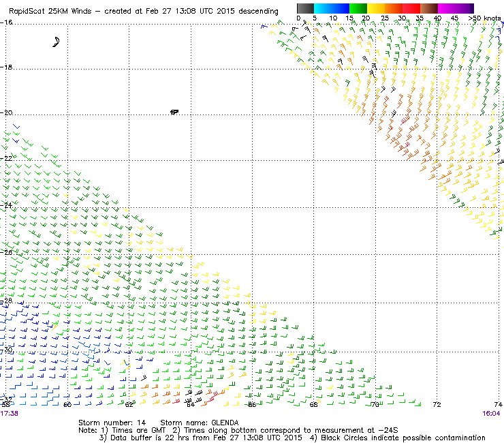Click the '-18' latitude axis label
504x443 pixels.
6,67
